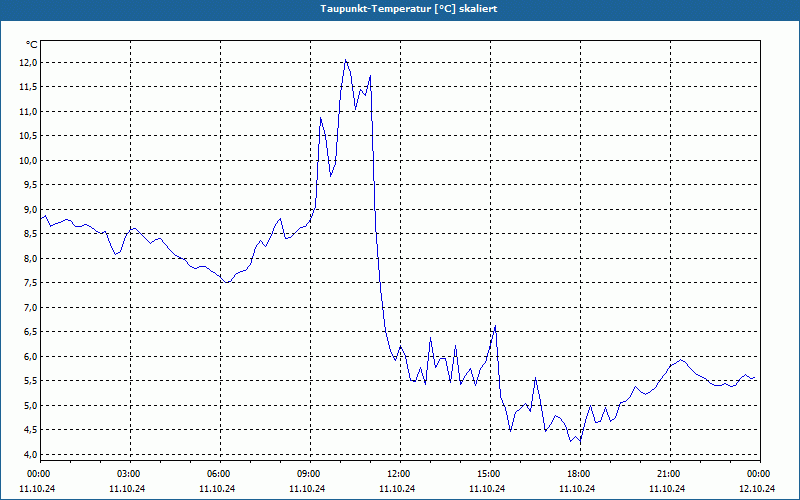This screenshot has width=800, height=500.
Task: Click the 9,5 y-axis label
Action: click(x=30, y=185)
